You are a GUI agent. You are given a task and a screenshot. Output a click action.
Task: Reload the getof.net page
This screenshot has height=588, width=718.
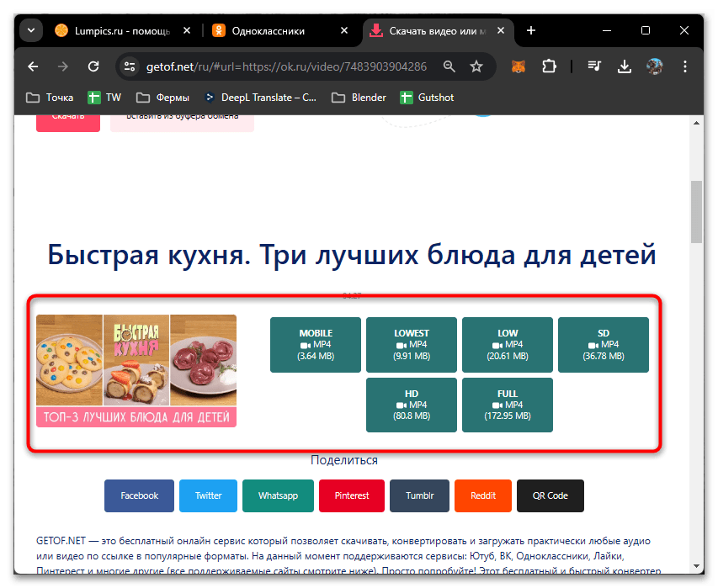[93, 66]
